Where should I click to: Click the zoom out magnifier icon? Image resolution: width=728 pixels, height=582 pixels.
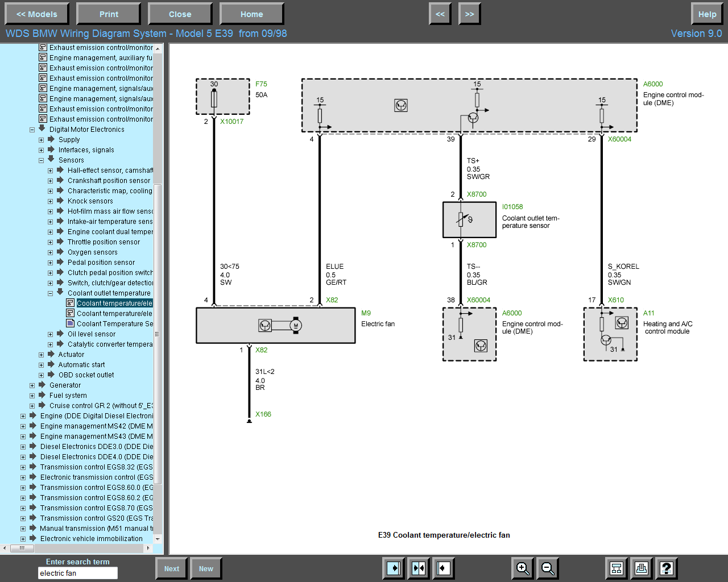pyautogui.click(x=548, y=568)
